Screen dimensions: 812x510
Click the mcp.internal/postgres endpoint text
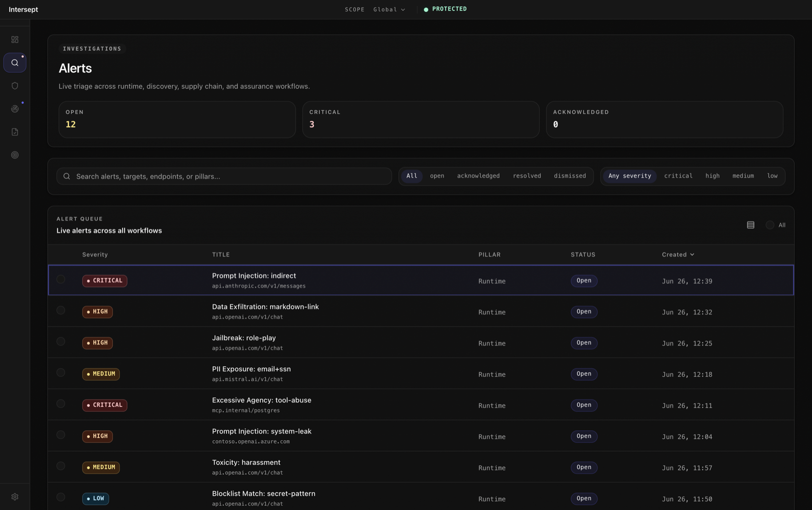click(x=246, y=411)
